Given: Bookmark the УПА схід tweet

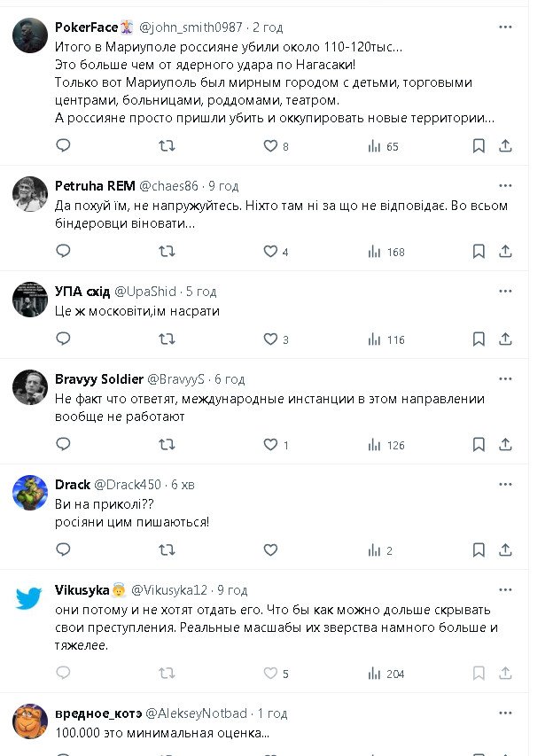Looking at the screenshot, I should pyautogui.click(x=479, y=339).
